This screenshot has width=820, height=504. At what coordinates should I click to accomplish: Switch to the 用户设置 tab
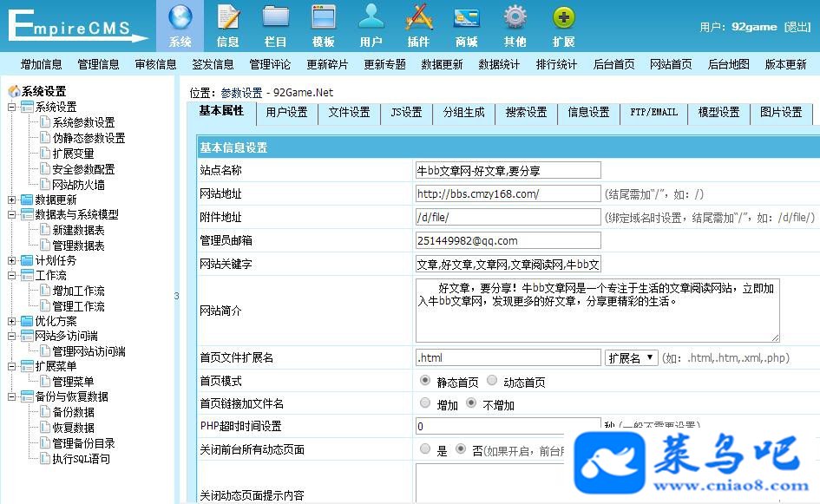(x=286, y=113)
